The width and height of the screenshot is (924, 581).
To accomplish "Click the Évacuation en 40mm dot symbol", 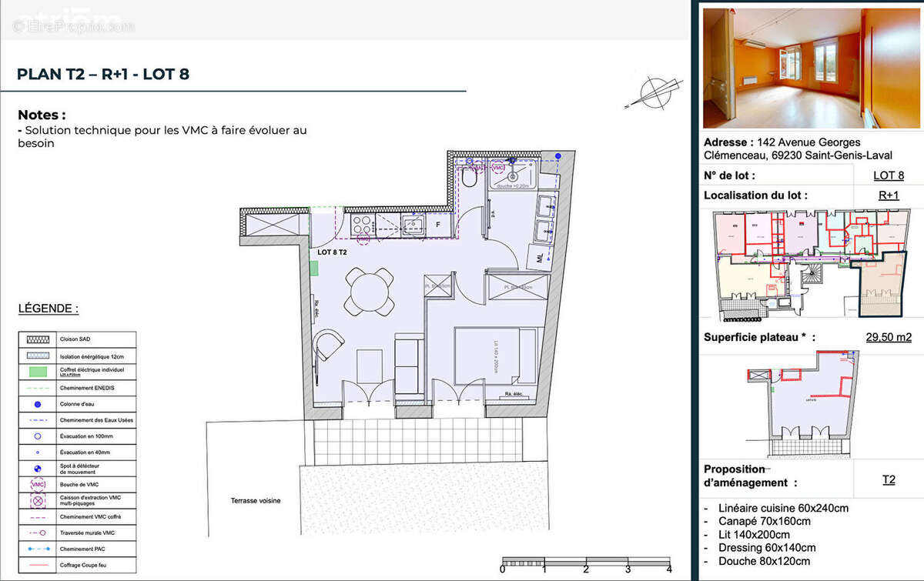I will [x=38, y=452].
